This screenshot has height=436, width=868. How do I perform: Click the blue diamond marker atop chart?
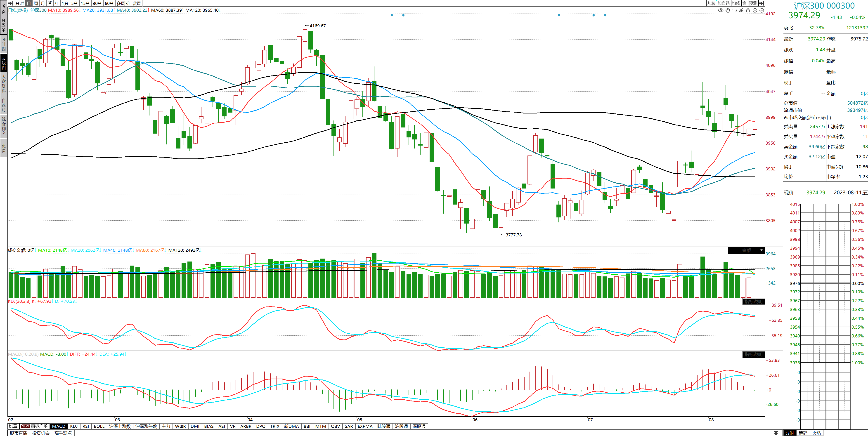392,15
